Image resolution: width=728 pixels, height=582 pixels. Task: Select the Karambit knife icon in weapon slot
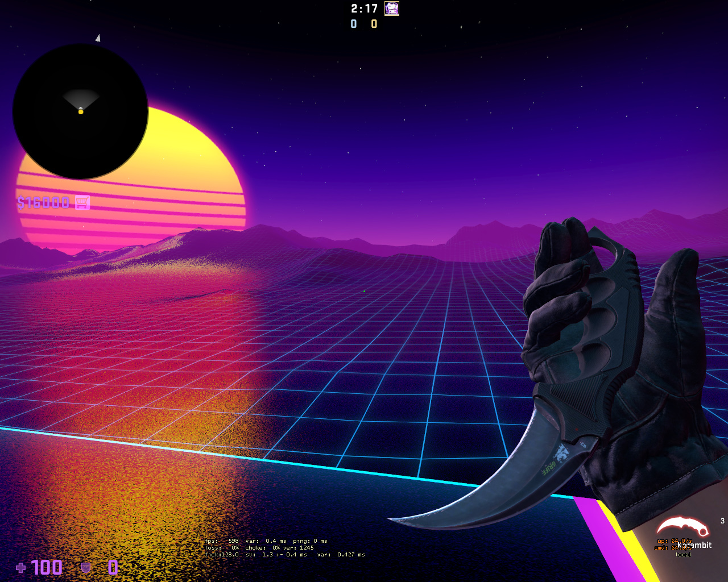click(x=683, y=526)
